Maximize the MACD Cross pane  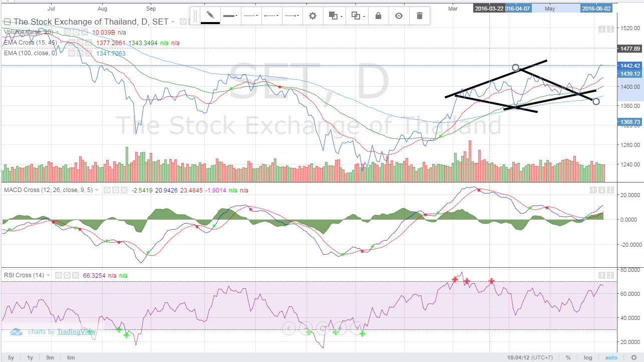(x=610, y=190)
